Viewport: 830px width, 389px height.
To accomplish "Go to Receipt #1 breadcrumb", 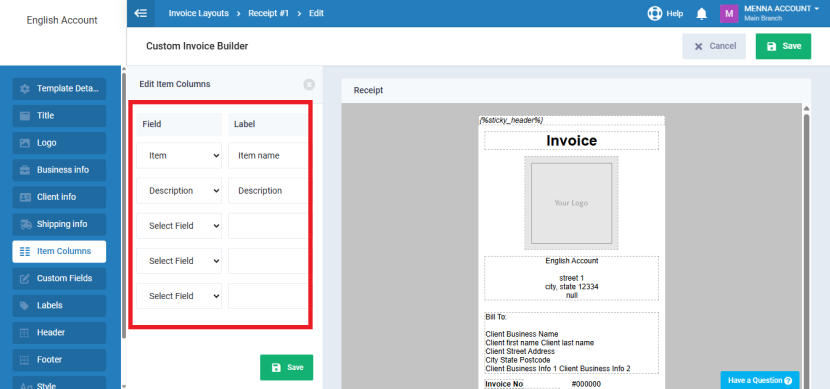I will [269, 13].
